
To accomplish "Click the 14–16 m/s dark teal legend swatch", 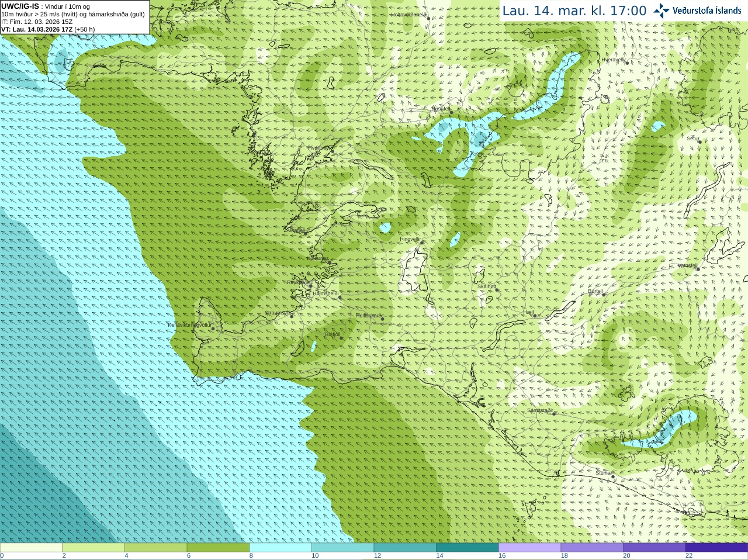I will 467,548.
